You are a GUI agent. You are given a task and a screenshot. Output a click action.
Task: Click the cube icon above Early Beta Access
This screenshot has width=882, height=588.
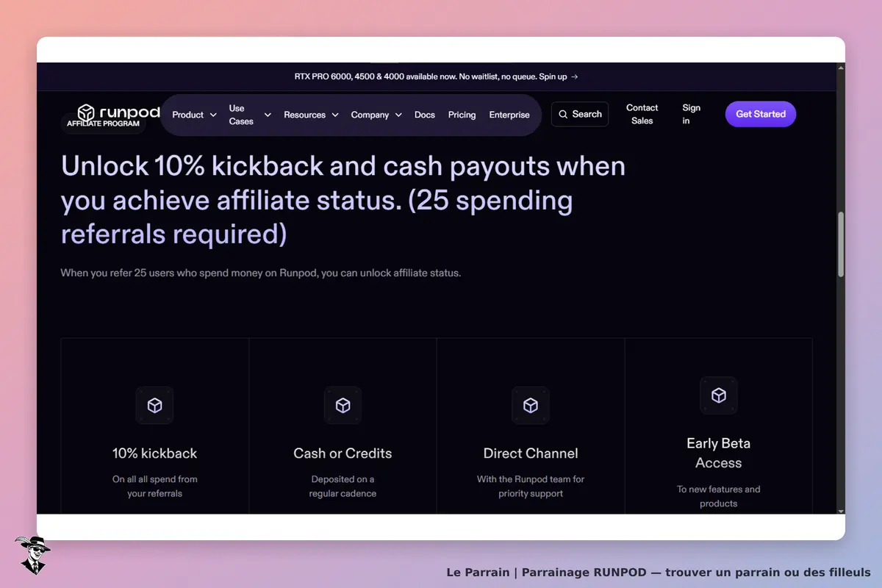point(719,395)
